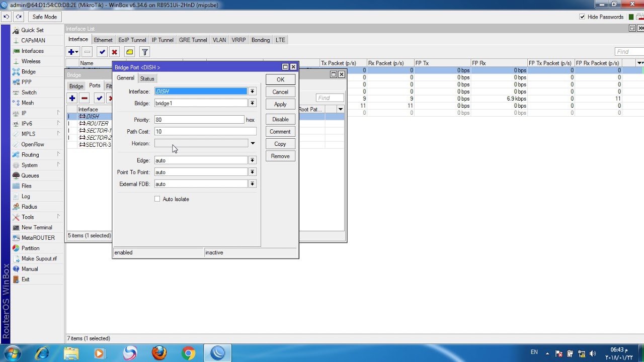Click the WinBox redo arrow
This screenshot has width=644, height=362.
pos(19,17)
